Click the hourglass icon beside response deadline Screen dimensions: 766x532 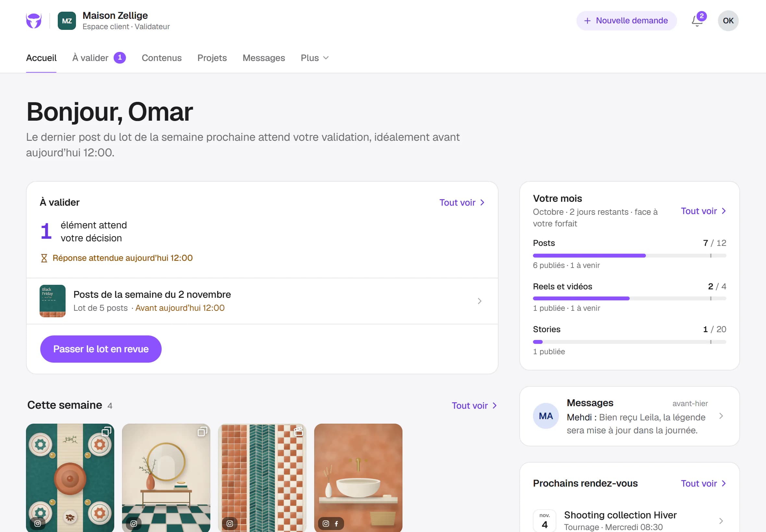pos(44,258)
